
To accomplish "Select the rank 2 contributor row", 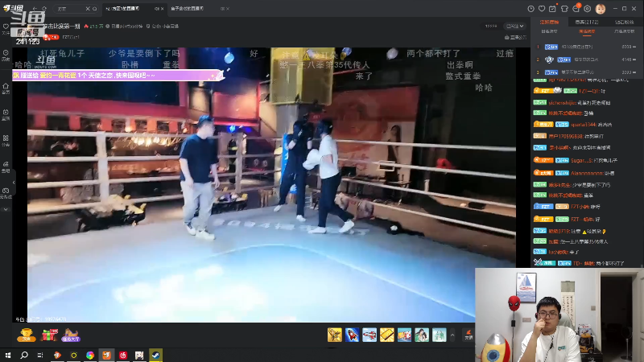I will (x=587, y=60).
